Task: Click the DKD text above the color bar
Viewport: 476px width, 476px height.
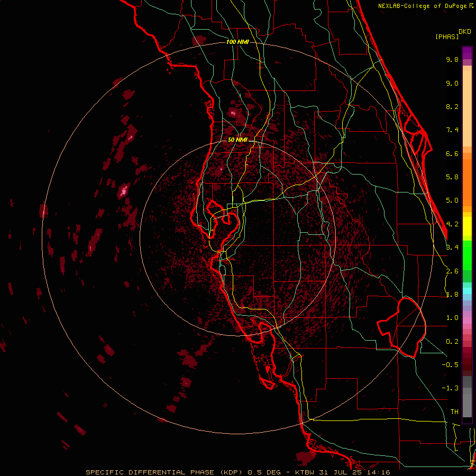Action: (465, 32)
